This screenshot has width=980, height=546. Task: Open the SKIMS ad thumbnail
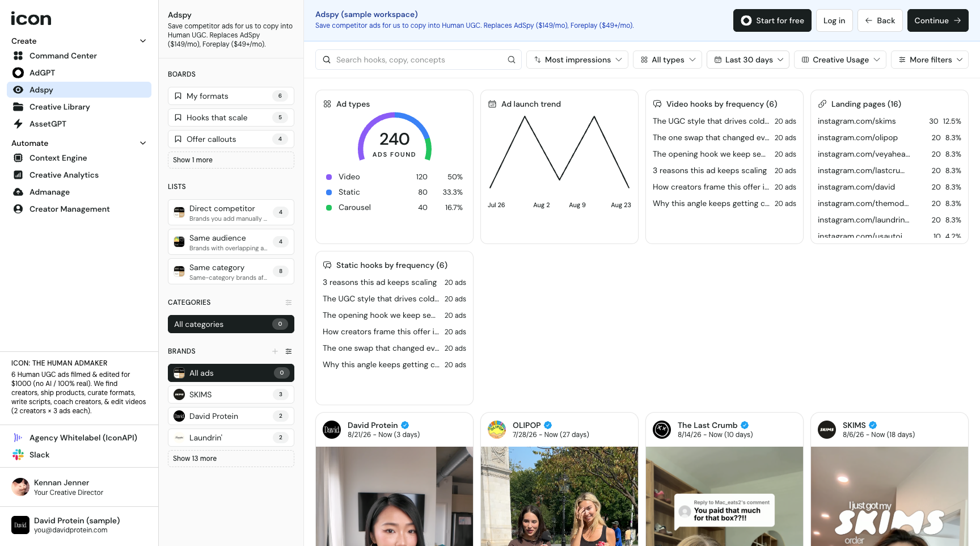889,496
